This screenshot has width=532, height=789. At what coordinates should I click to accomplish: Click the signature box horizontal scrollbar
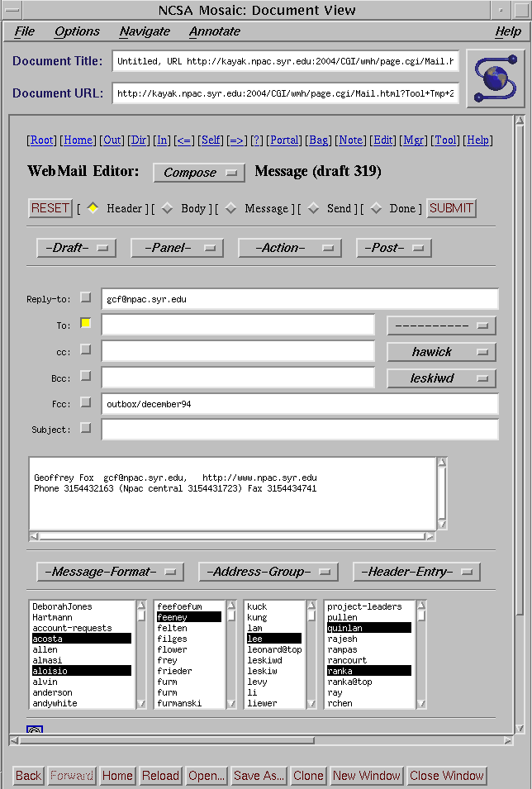232,536
